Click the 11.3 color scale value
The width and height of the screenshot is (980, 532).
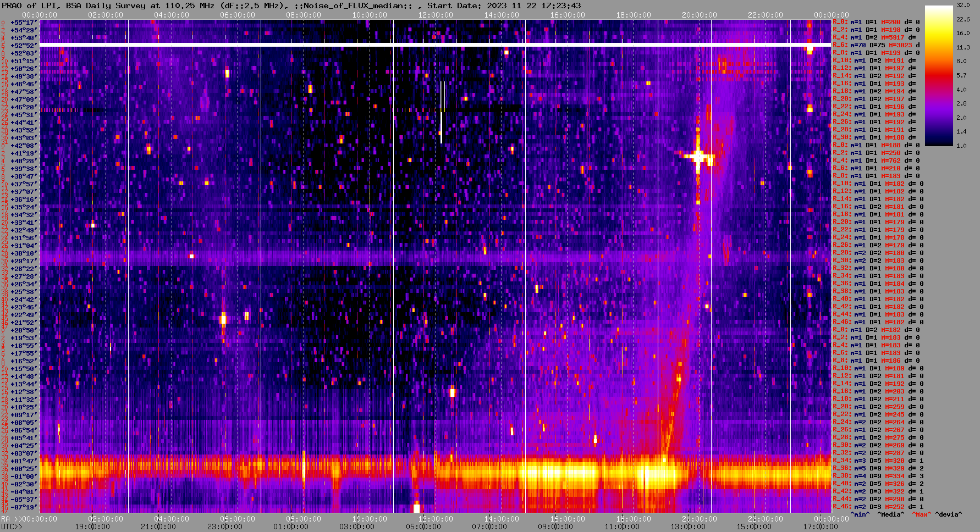(963, 47)
